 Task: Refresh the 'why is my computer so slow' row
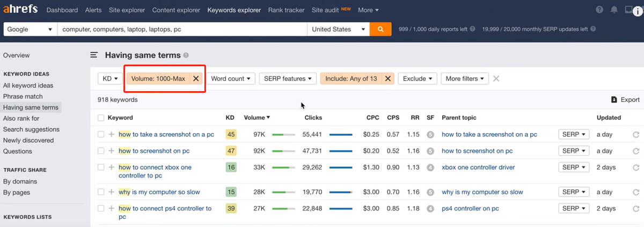(636, 192)
